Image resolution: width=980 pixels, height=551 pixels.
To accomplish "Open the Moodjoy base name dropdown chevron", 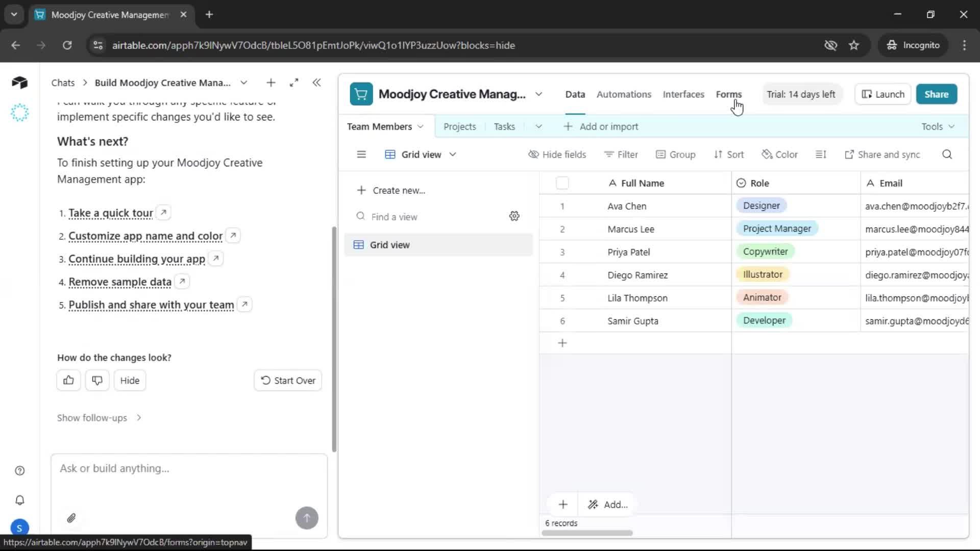I will [539, 94].
